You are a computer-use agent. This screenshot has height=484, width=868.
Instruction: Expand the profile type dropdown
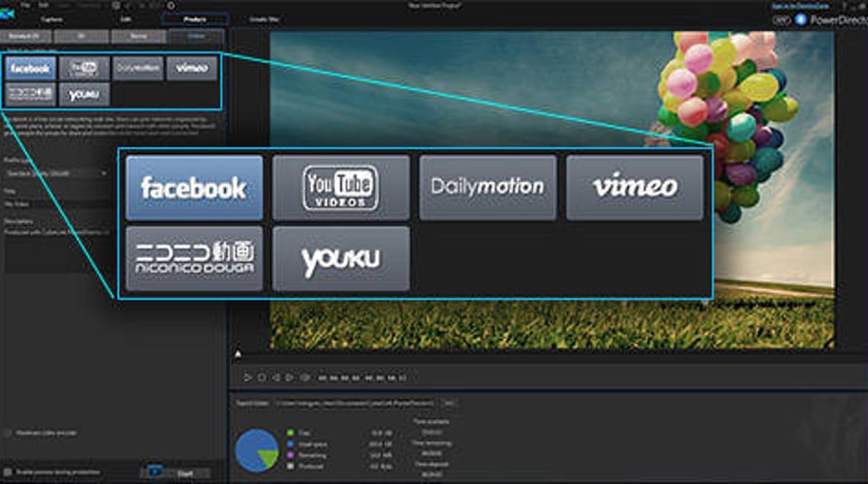[x=56, y=173]
